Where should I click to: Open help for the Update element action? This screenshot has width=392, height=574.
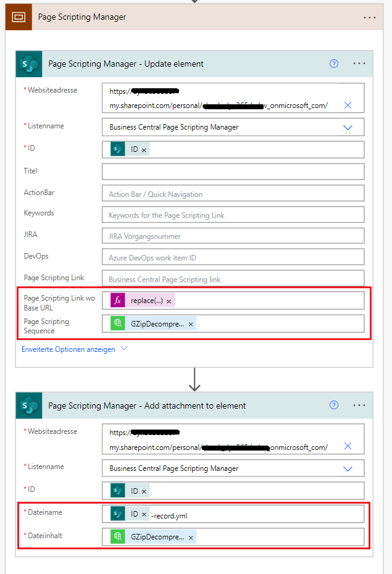coord(334,64)
